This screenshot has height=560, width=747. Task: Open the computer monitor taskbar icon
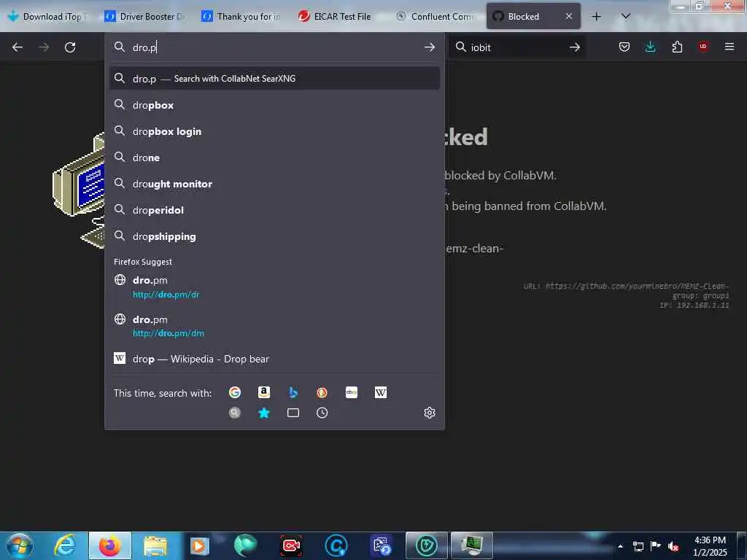[x=472, y=545]
